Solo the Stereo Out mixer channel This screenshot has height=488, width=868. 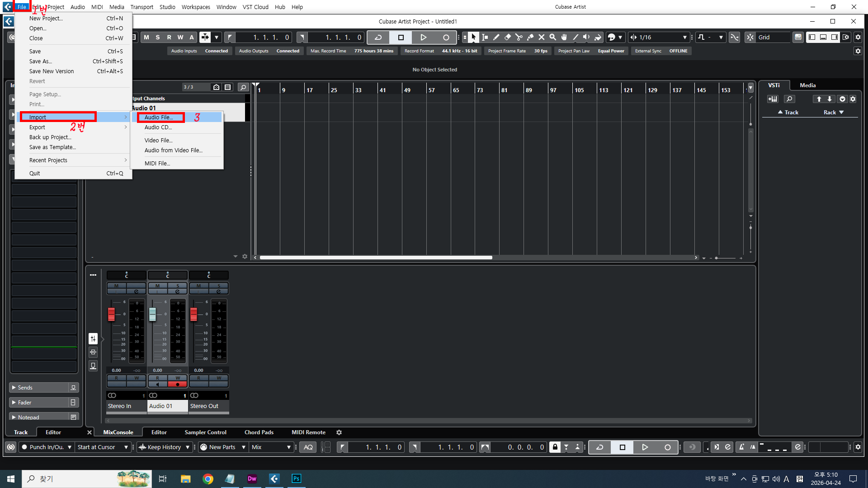[219, 286]
